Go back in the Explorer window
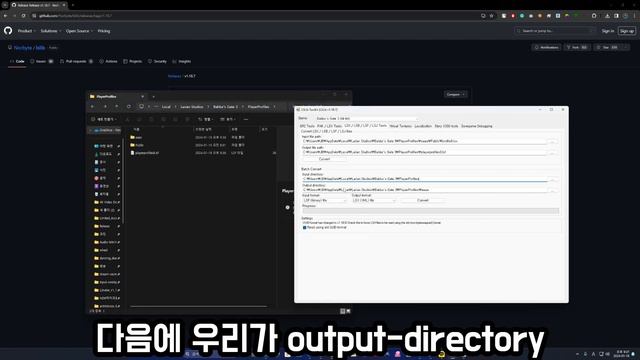The width and height of the screenshot is (640, 360). [92, 107]
